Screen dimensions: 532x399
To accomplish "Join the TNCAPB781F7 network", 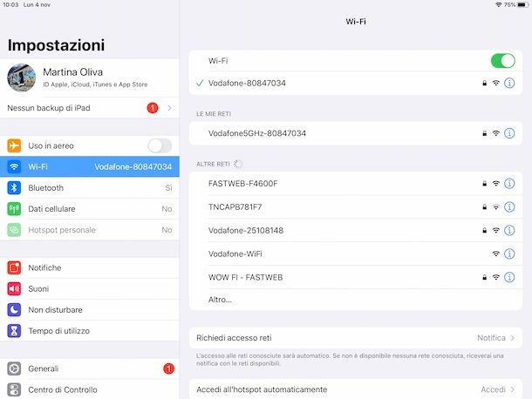I will (356, 206).
